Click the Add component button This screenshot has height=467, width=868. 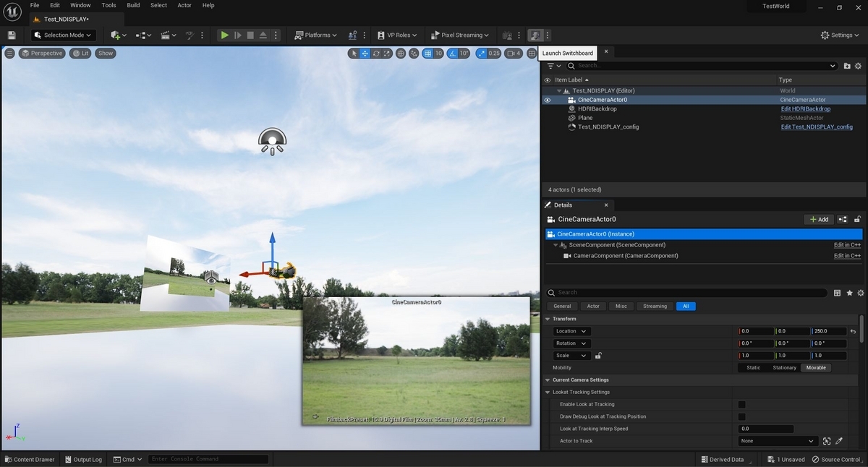(818, 219)
